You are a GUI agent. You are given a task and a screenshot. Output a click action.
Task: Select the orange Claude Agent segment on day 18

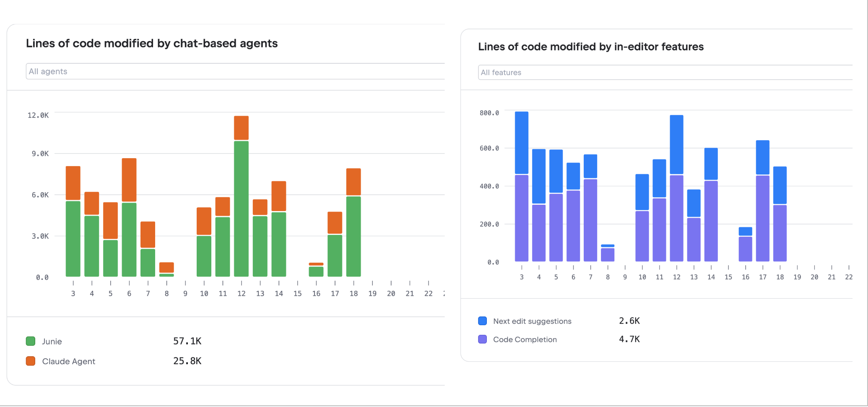[x=353, y=182]
